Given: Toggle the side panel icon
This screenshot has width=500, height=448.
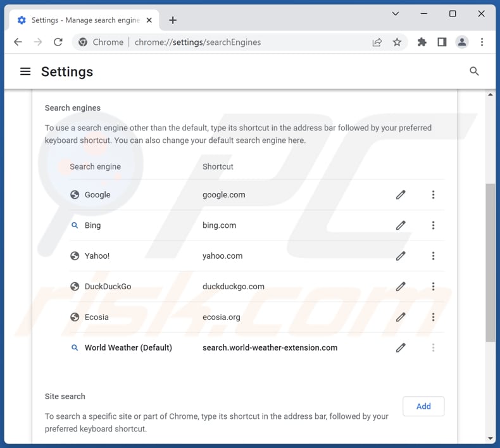Looking at the screenshot, I should (442, 42).
